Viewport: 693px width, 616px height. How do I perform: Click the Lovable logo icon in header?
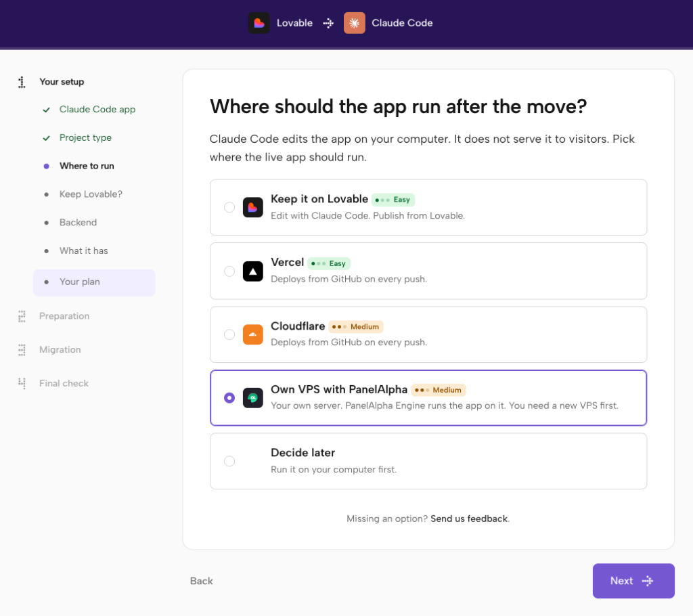coord(259,23)
